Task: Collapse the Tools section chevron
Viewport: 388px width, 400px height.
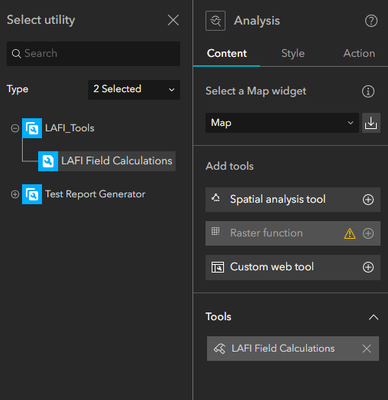Action: pyautogui.click(x=373, y=317)
